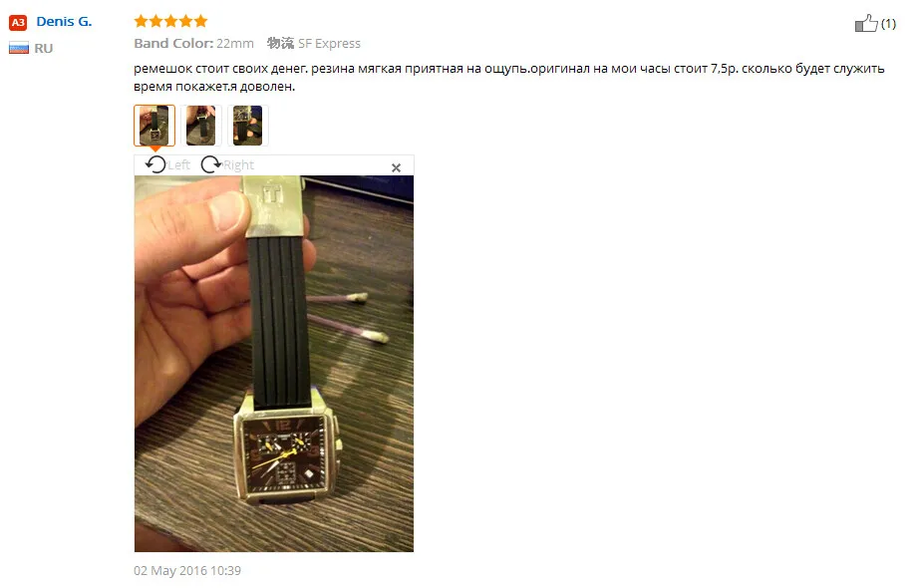Click the orange A3 member-level badge
Viewport: 914px width, 588px height.
[x=18, y=23]
